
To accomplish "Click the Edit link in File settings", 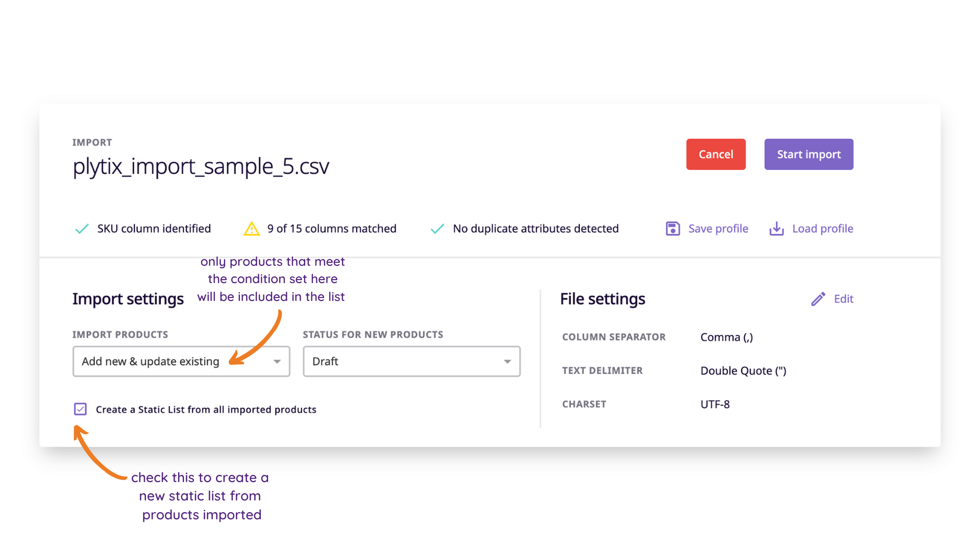I will tap(843, 299).
